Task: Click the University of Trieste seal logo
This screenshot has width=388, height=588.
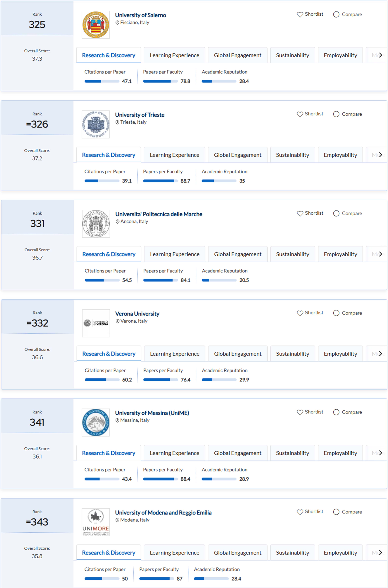Action: click(96, 124)
